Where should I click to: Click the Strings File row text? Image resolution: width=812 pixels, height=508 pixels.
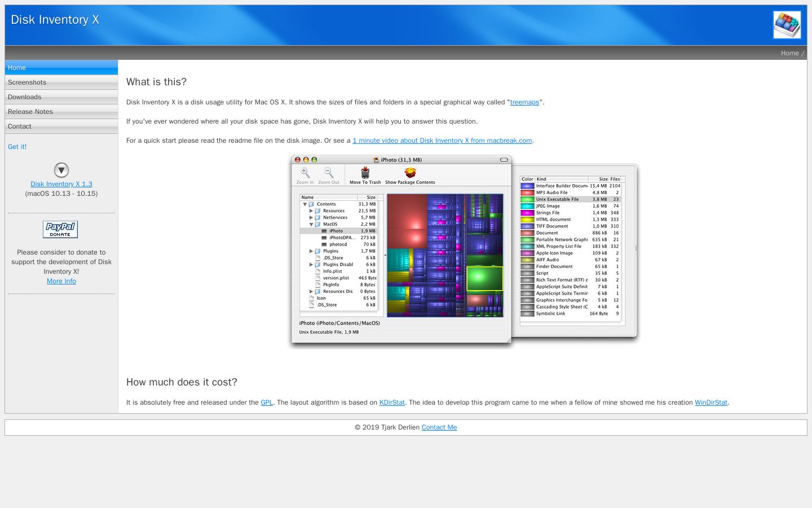click(x=548, y=213)
